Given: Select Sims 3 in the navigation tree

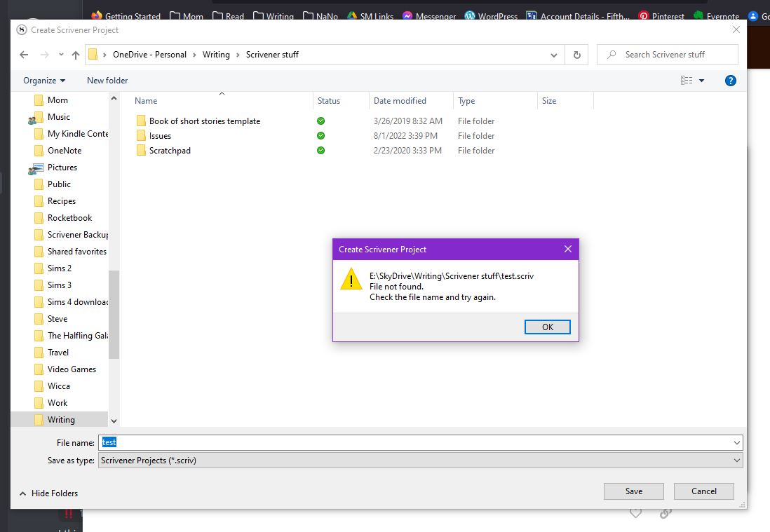Looking at the screenshot, I should click(60, 285).
